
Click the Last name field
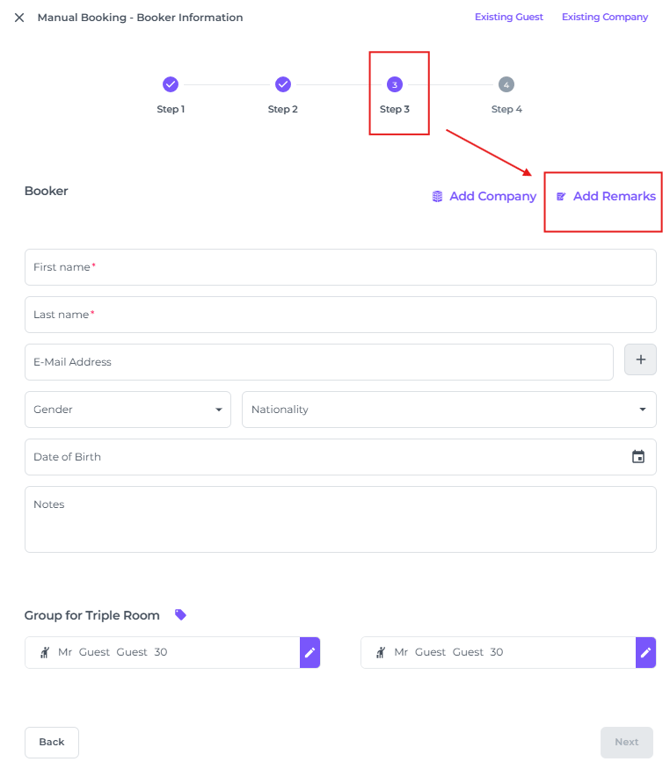pos(340,314)
